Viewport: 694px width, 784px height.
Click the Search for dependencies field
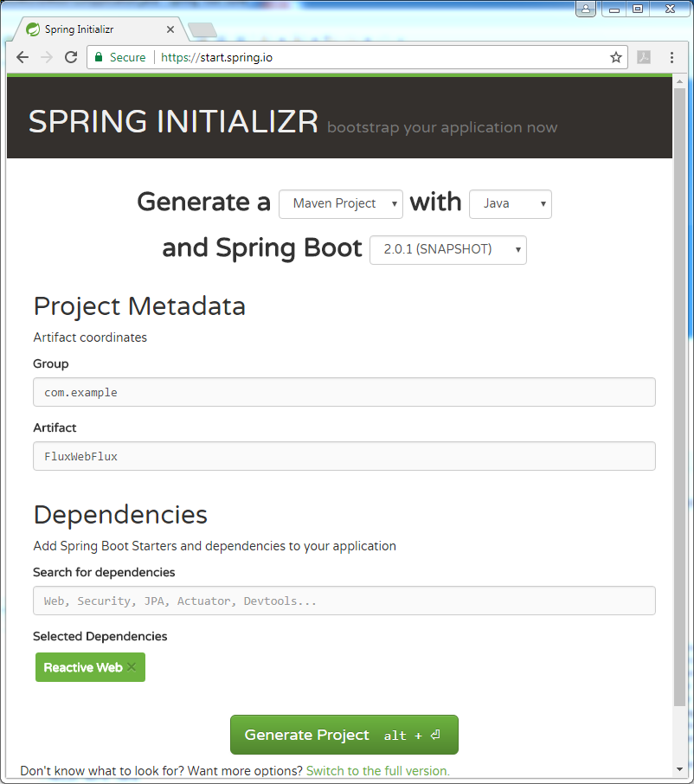[x=344, y=601]
